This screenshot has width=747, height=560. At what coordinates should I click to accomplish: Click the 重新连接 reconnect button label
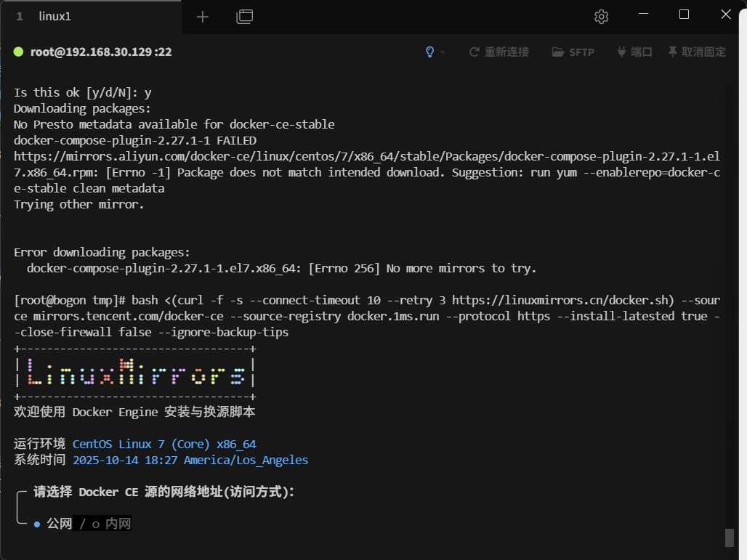point(507,52)
